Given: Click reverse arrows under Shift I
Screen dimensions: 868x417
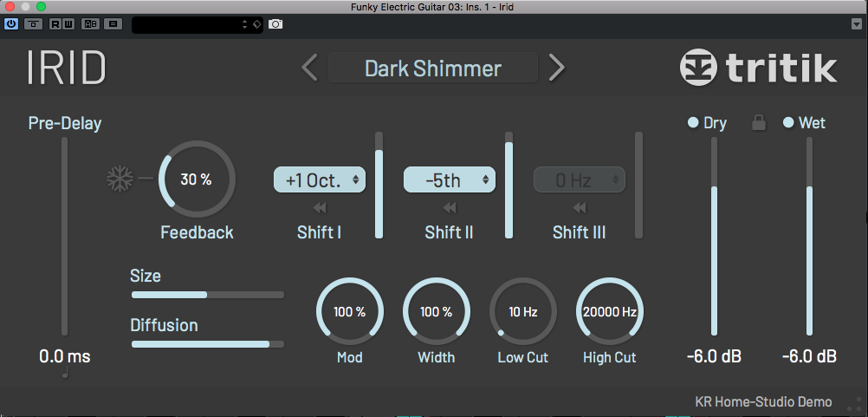Looking at the screenshot, I should pyautogui.click(x=319, y=207).
